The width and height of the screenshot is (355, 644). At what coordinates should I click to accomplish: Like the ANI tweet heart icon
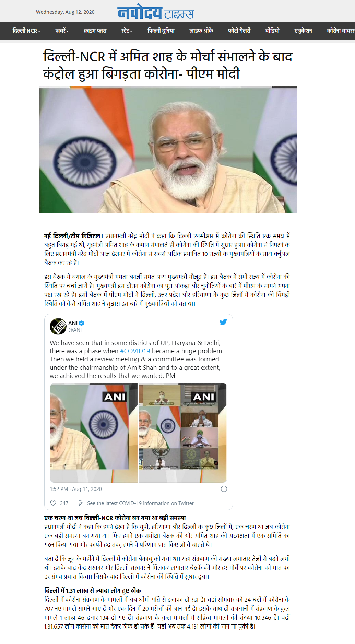coord(53,503)
